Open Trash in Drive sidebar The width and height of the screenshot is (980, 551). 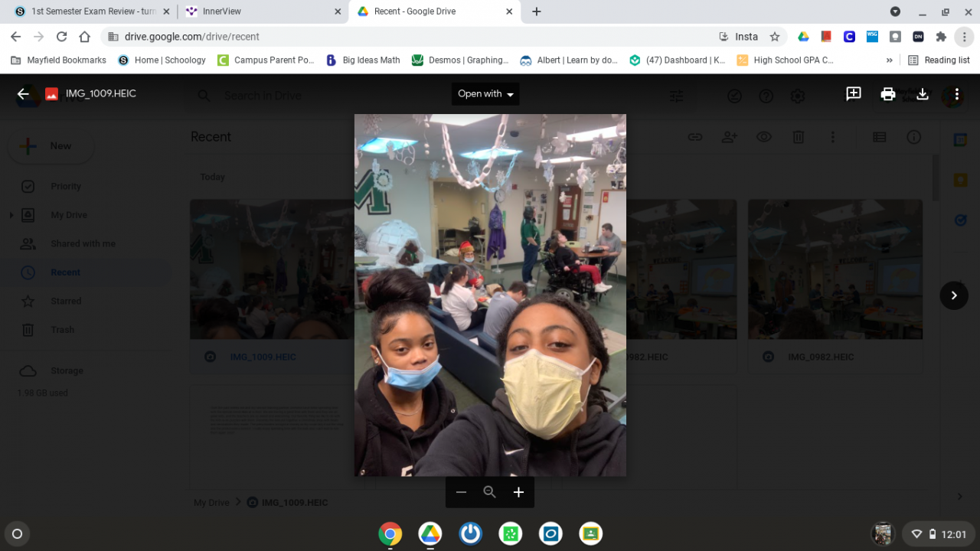coord(63,330)
